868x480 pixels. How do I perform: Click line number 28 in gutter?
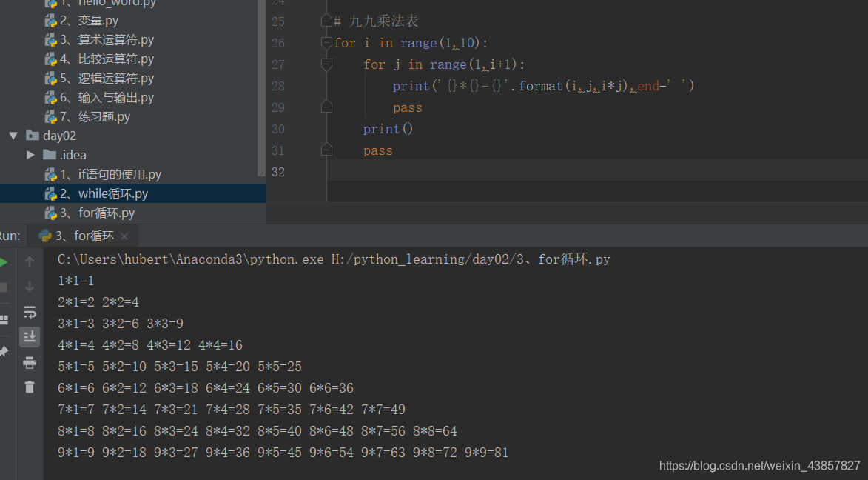[278, 86]
